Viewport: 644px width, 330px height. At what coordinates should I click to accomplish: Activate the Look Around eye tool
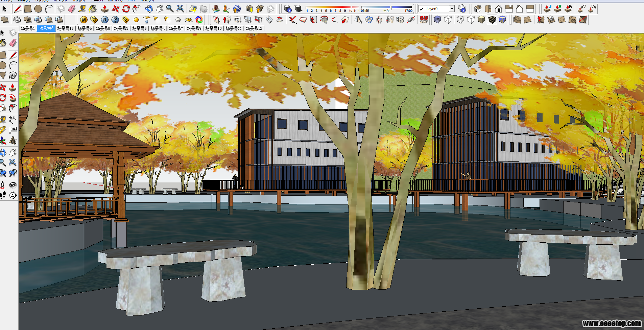pyautogui.click(x=13, y=185)
